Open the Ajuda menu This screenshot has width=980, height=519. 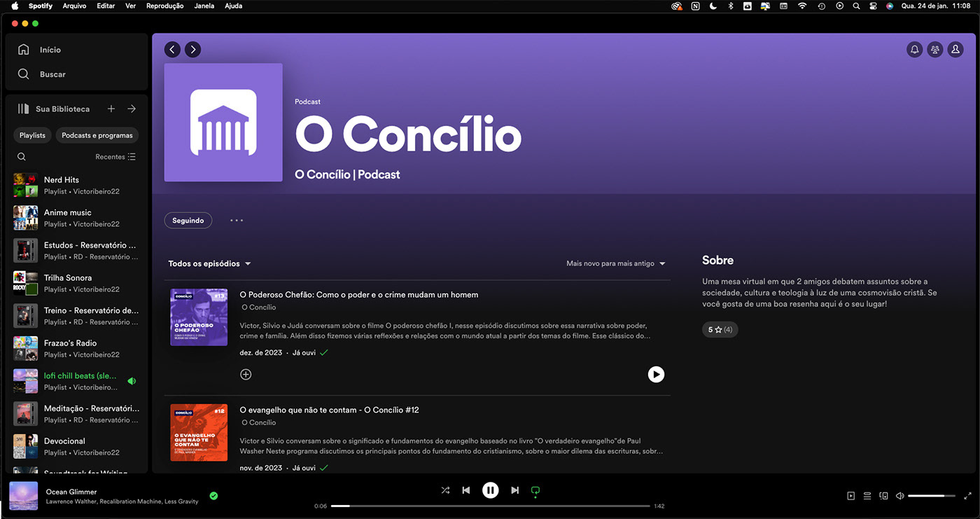pyautogui.click(x=234, y=6)
